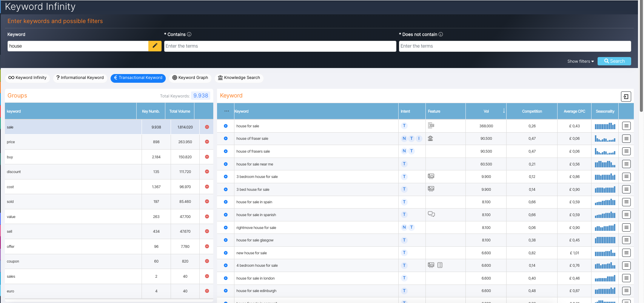644x303 pixels.
Task: Open details menu for 'house of frasers sale' row
Action: (x=626, y=151)
